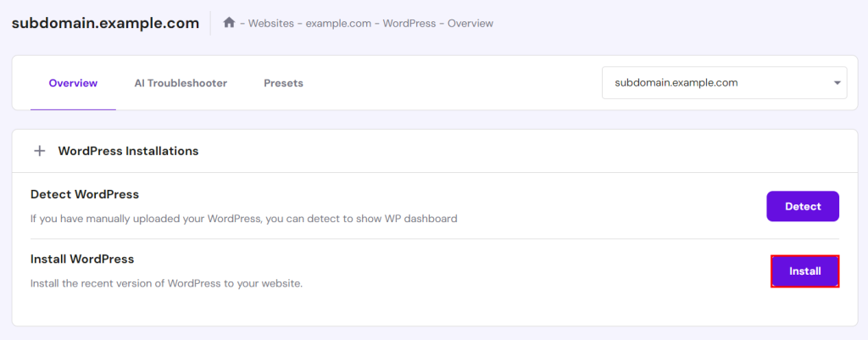Viewport: 868px width, 340px height.
Task: Select the Detect WordPress heading
Action: pos(85,195)
